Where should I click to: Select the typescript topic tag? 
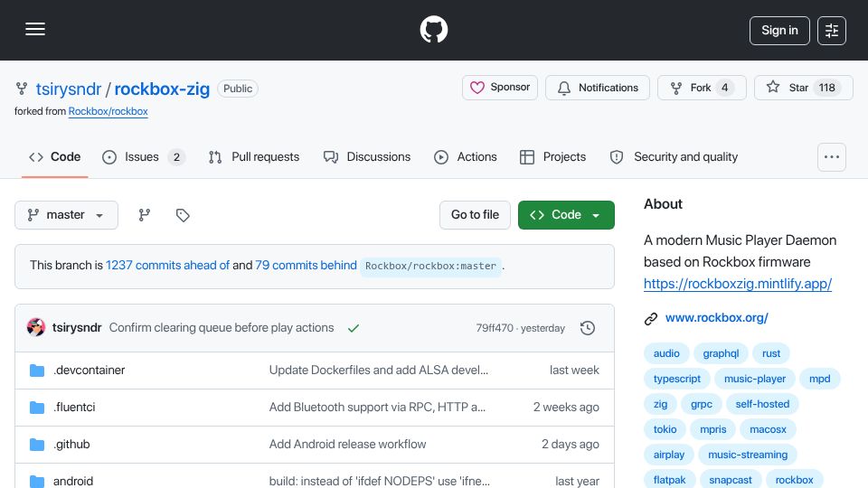tap(677, 379)
